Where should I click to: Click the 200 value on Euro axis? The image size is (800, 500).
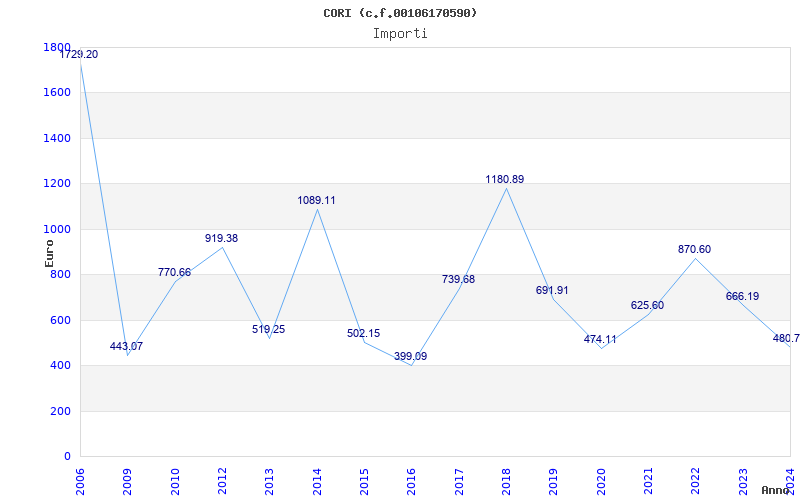pyautogui.click(x=60, y=411)
